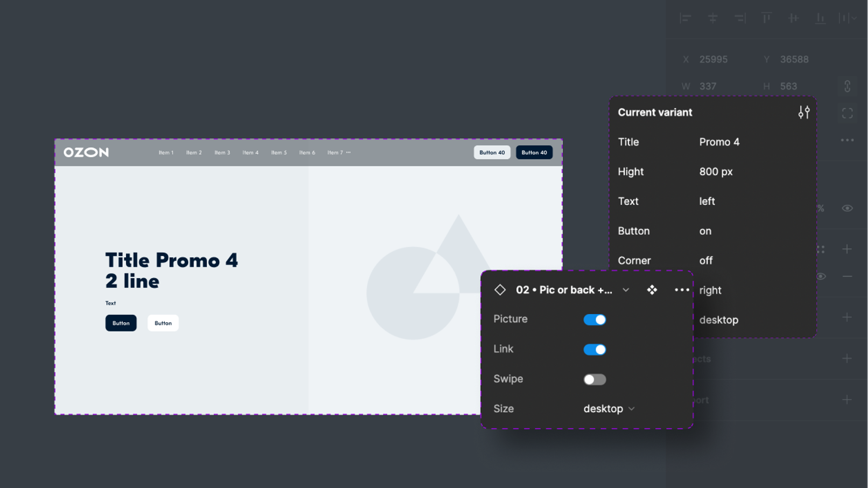The image size is (868, 488).
Task: Click the Corner off value
Action: tap(706, 260)
